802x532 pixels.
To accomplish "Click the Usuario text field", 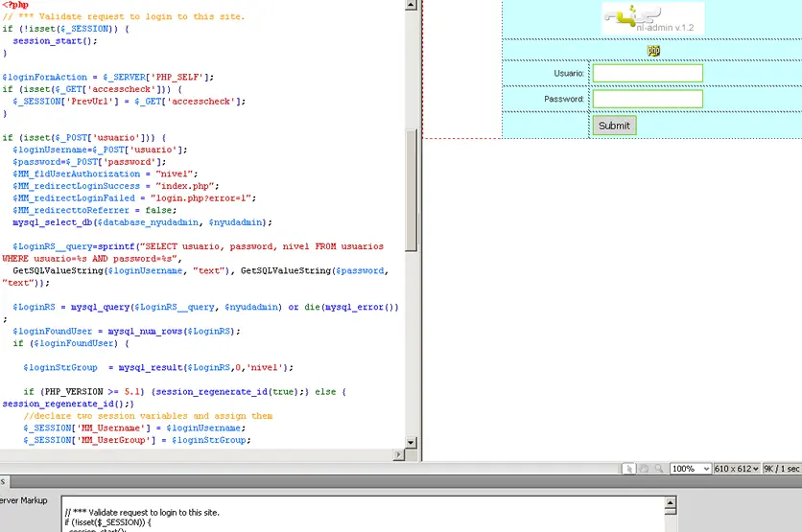I will pos(648,74).
